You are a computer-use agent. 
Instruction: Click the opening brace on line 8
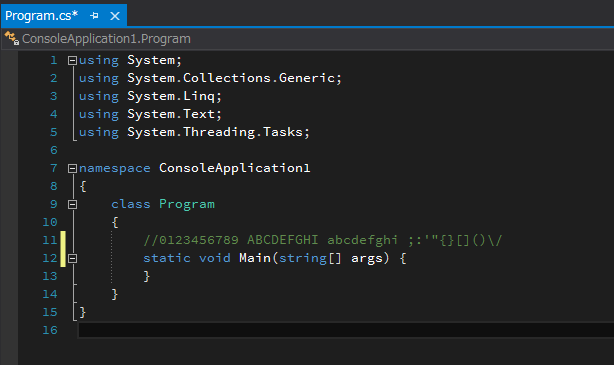[83, 186]
